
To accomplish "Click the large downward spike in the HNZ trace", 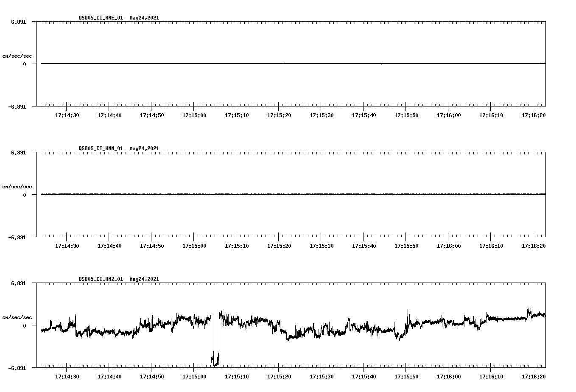I will [214, 358].
